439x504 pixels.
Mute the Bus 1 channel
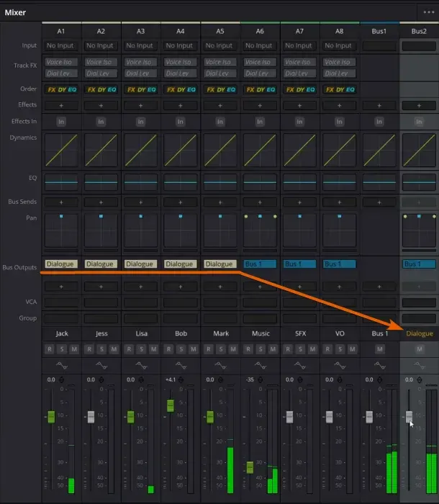point(379,349)
